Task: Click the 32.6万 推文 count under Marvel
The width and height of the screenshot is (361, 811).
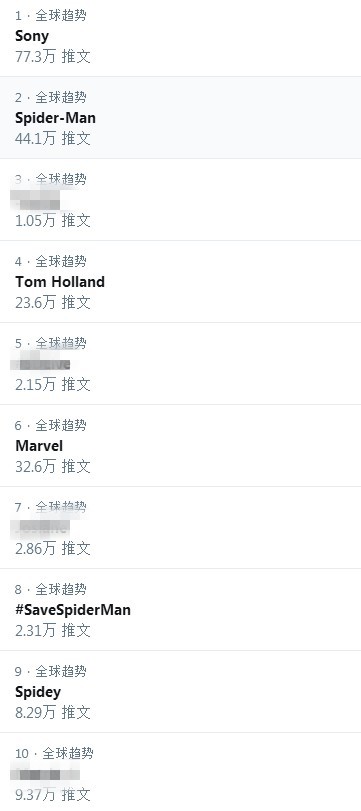Action: click(x=53, y=466)
